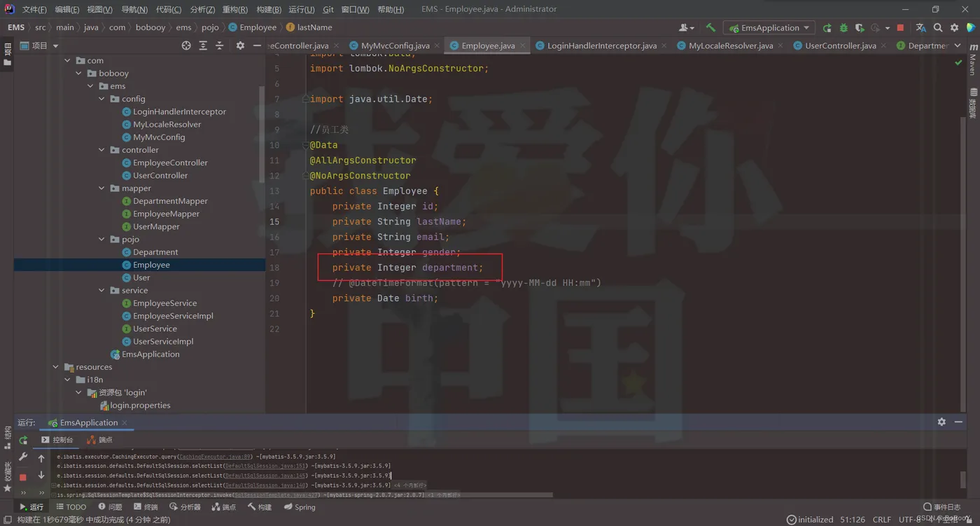
Task: Select EmployeeServiceImpl in the project tree
Action: (173, 316)
